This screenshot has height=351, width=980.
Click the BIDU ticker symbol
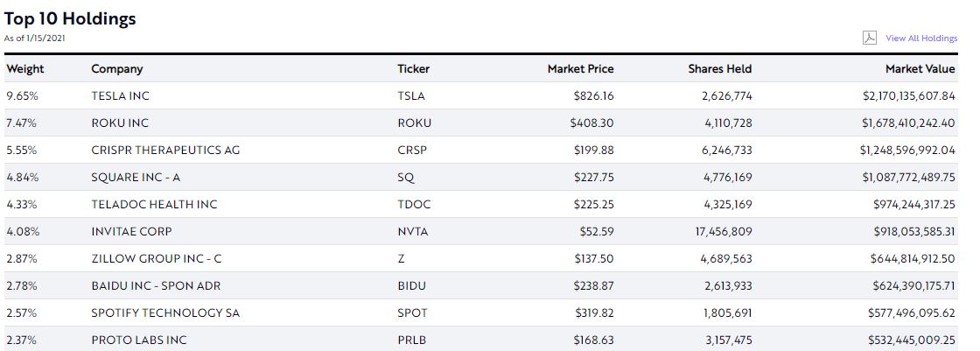[413, 286]
